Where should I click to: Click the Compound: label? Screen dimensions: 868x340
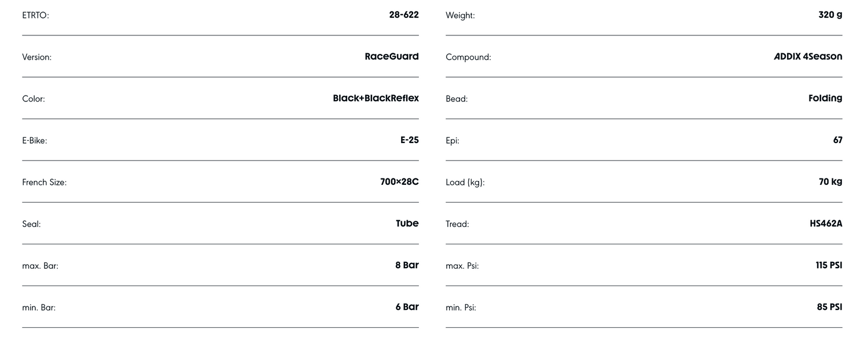[468, 57]
